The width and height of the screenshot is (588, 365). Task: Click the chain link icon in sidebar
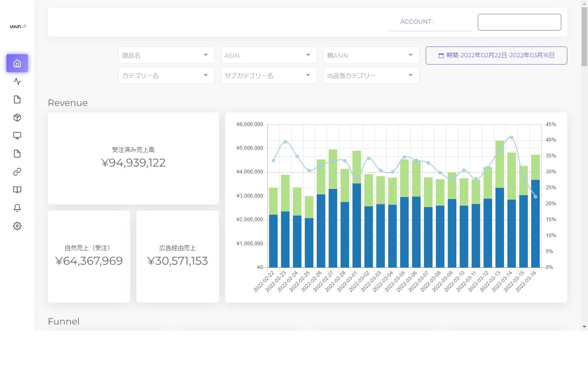pos(17,172)
